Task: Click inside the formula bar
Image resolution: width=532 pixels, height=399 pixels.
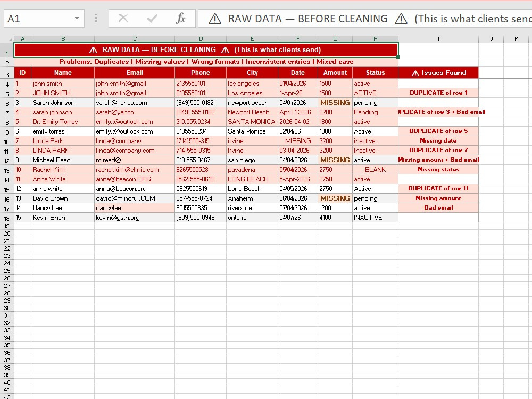Action: pyautogui.click(x=319, y=18)
